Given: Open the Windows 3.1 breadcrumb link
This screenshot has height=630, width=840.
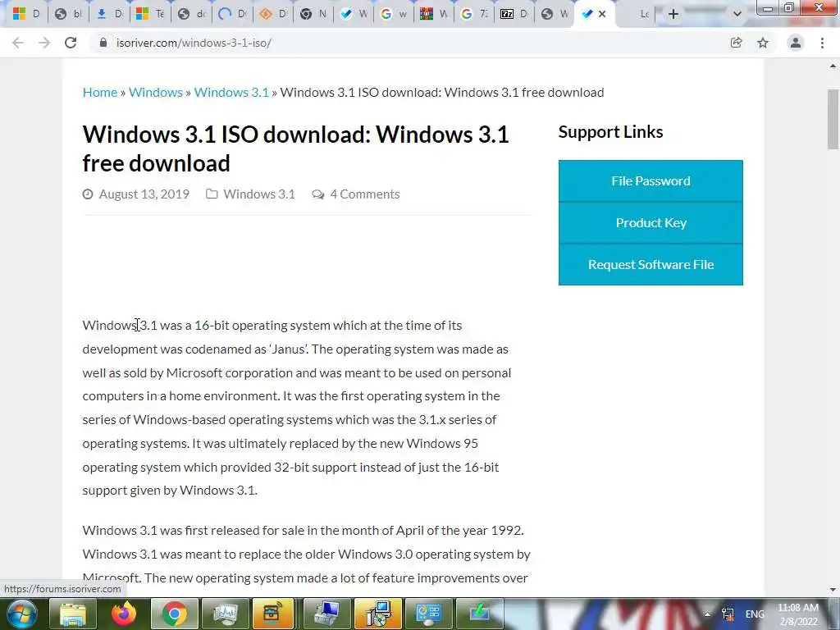Looking at the screenshot, I should point(231,92).
